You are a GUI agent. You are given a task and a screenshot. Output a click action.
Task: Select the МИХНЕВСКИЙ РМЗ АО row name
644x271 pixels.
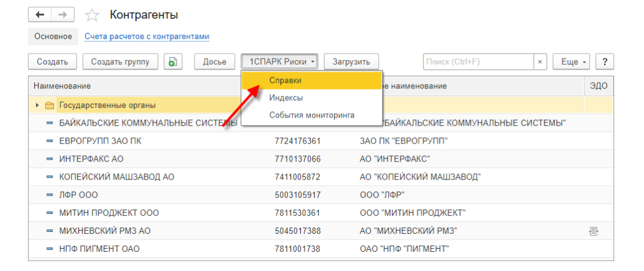click(x=105, y=231)
